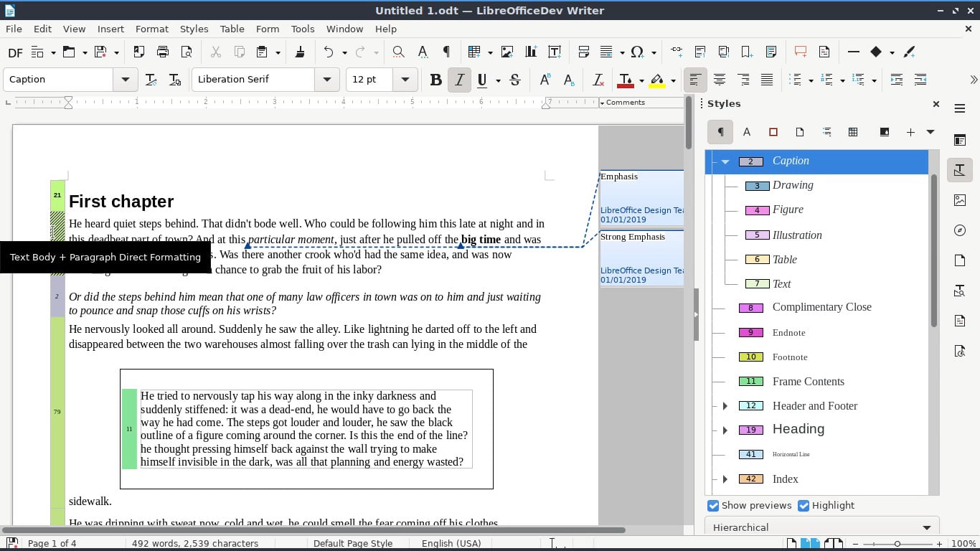Toggle formatting marks pilcrow in toolbar
The width and height of the screenshot is (980, 551).
pyautogui.click(x=446, y=52)
